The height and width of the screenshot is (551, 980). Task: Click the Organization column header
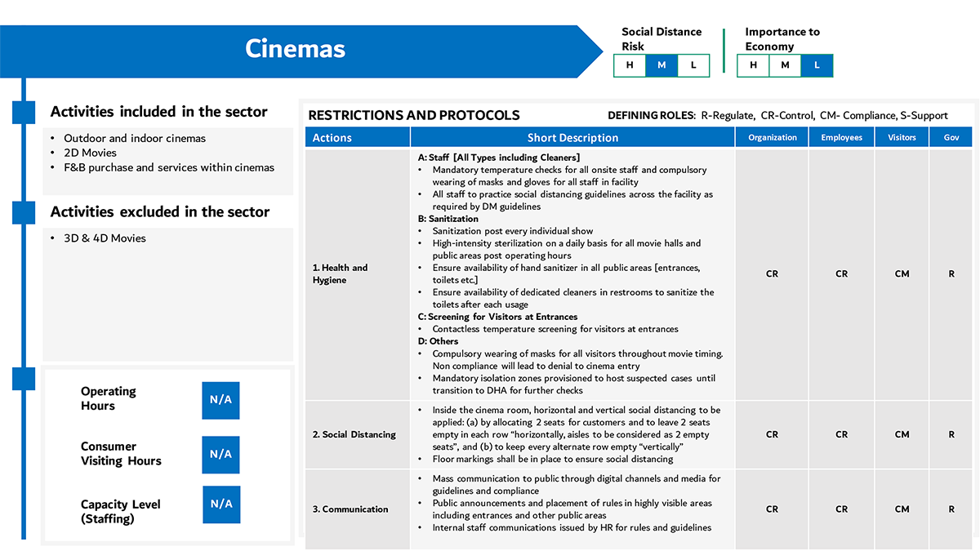click(772, 137)
